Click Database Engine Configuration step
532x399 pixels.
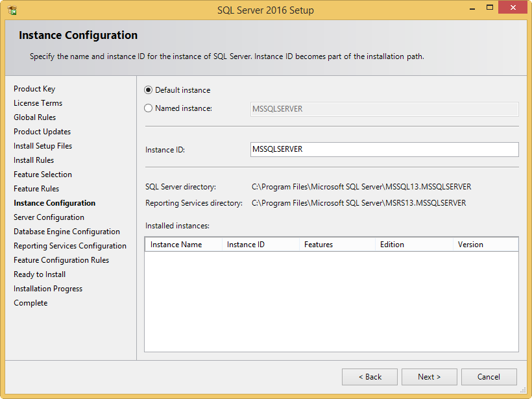point(66,232)
